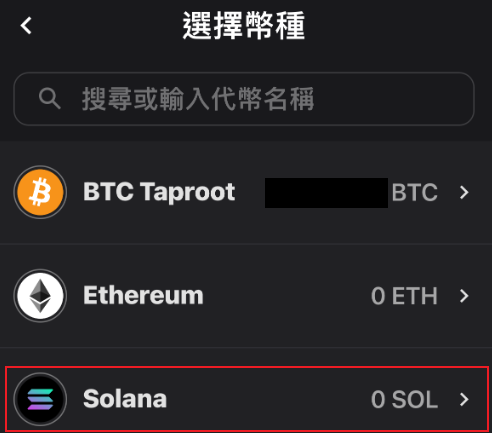Click the 0 ETH balance text
492x433 pixels.
[404, 296]
